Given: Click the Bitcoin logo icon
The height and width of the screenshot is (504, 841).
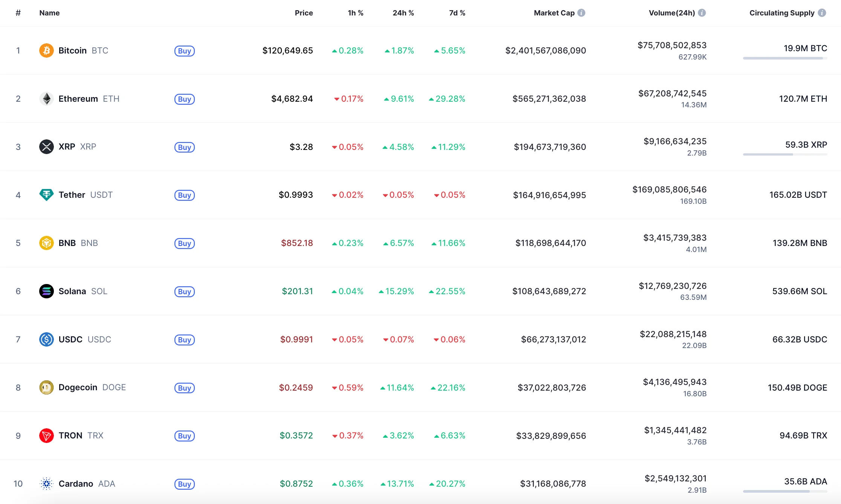Looking at the screenshot, I should pos(46,50).
